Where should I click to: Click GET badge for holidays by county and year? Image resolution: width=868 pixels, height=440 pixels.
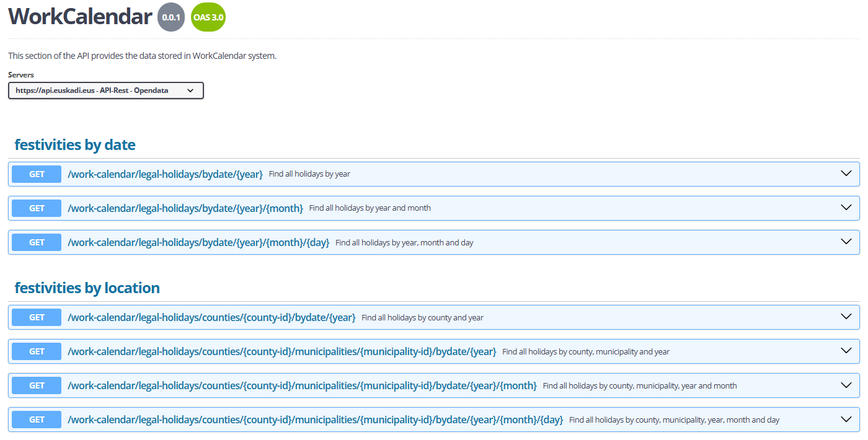37,317
